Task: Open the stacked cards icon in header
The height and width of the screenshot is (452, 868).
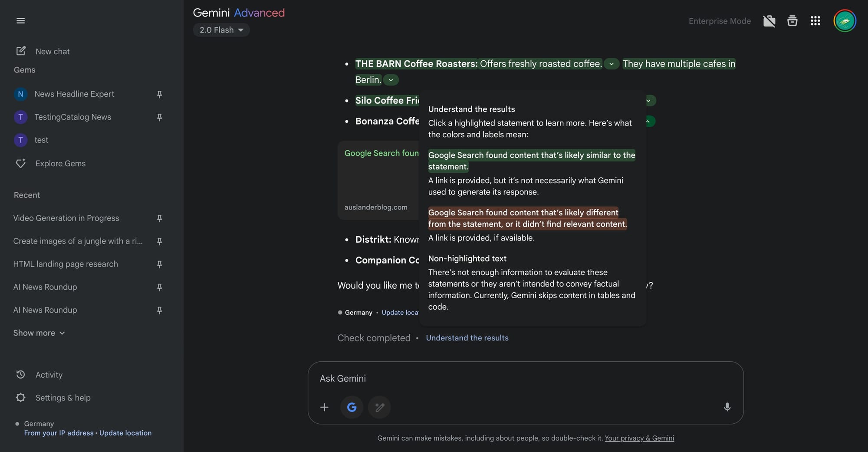Action: [x=792, y=21]
